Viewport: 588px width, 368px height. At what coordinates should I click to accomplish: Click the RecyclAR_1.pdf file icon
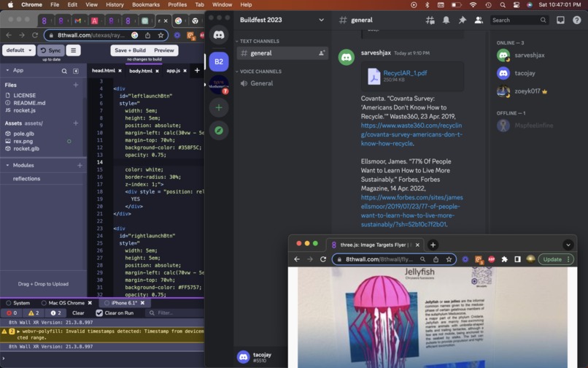[x=374, y=76]
